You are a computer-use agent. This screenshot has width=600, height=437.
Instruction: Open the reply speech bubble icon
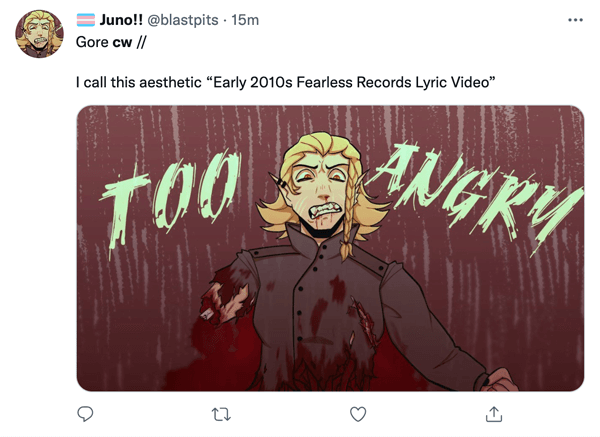[85, 414]
